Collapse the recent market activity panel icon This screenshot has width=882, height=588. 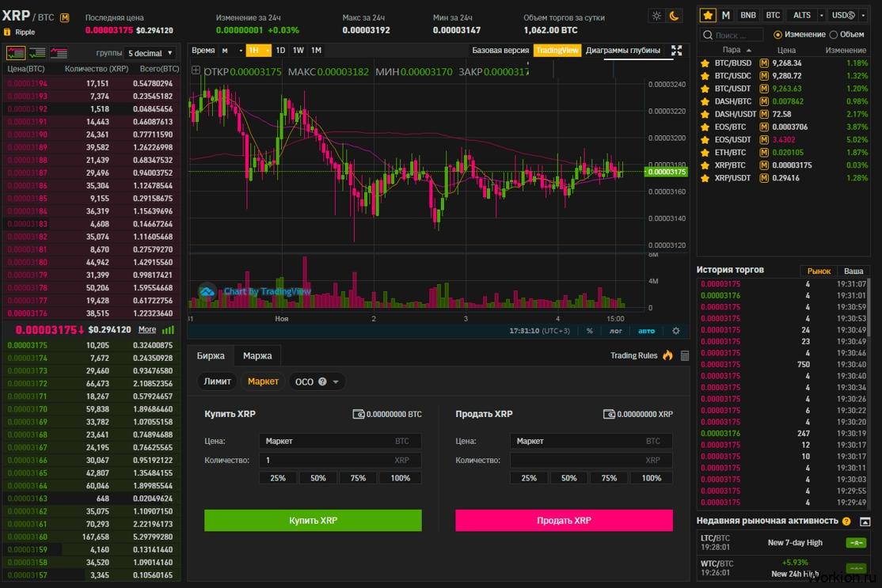coord(865,522)
